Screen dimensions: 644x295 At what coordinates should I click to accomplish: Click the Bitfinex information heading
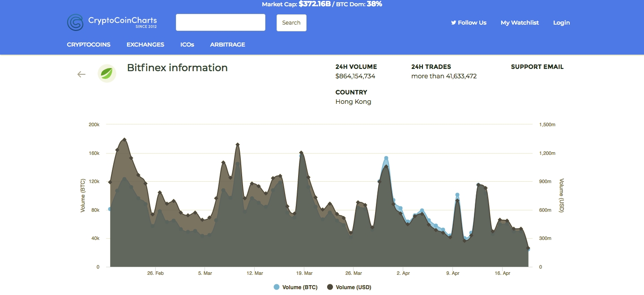tap(177, 68)
